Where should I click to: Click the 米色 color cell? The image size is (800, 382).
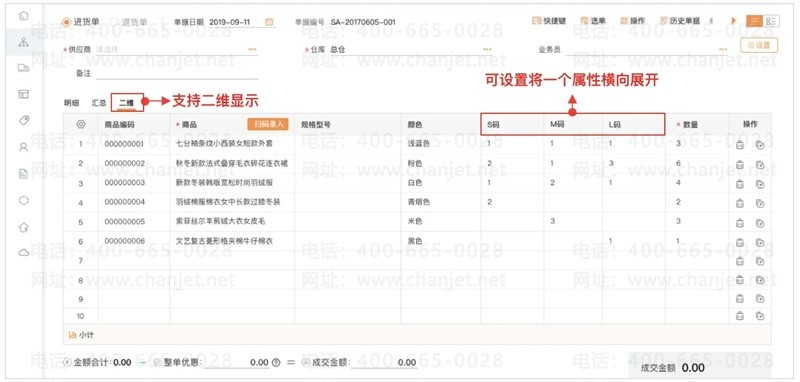point(415,221)
